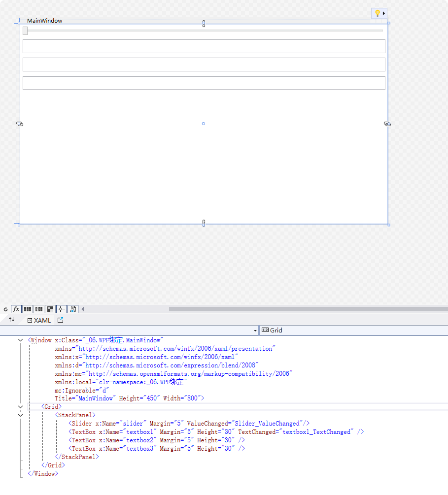448x495 pixels.
Task: Click the textbox1_TextChanged handler text
Action: click(x=316, y=432)
